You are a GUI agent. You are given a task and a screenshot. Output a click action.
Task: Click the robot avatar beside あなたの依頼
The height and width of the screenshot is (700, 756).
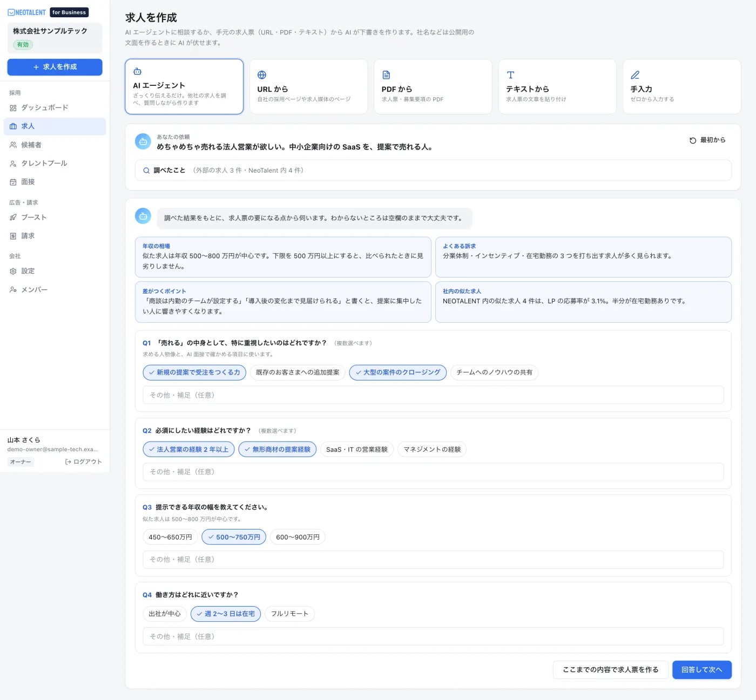(143, 142)
